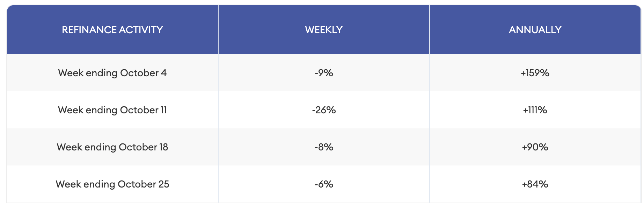Click the REFINANCE ACTIVITY column header
644x205 pixels.
point(112,30)
